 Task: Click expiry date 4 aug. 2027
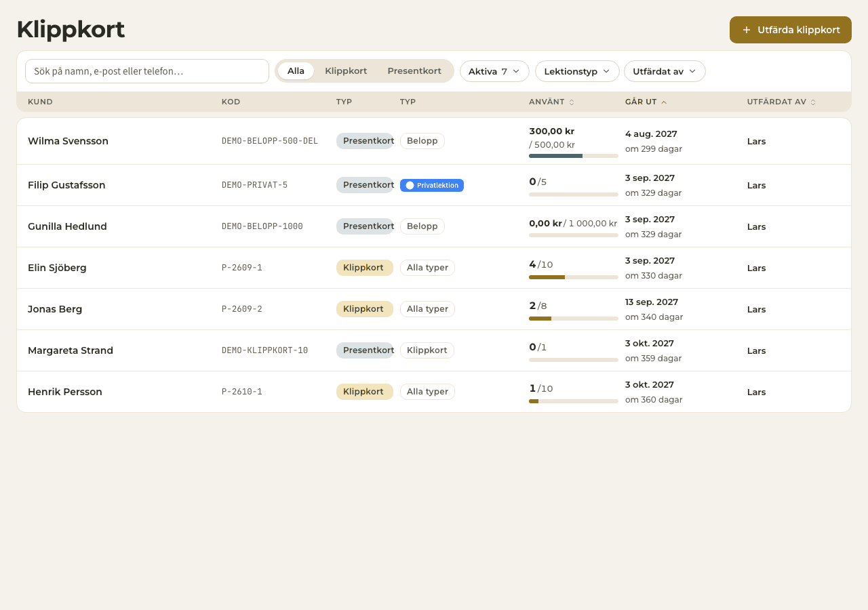(x=651, y=134)
